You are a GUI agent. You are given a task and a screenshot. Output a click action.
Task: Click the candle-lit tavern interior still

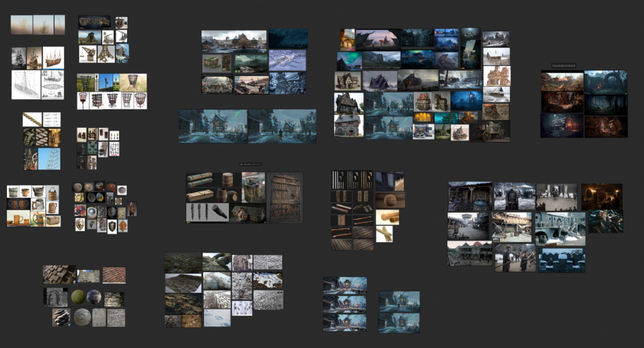602,197
